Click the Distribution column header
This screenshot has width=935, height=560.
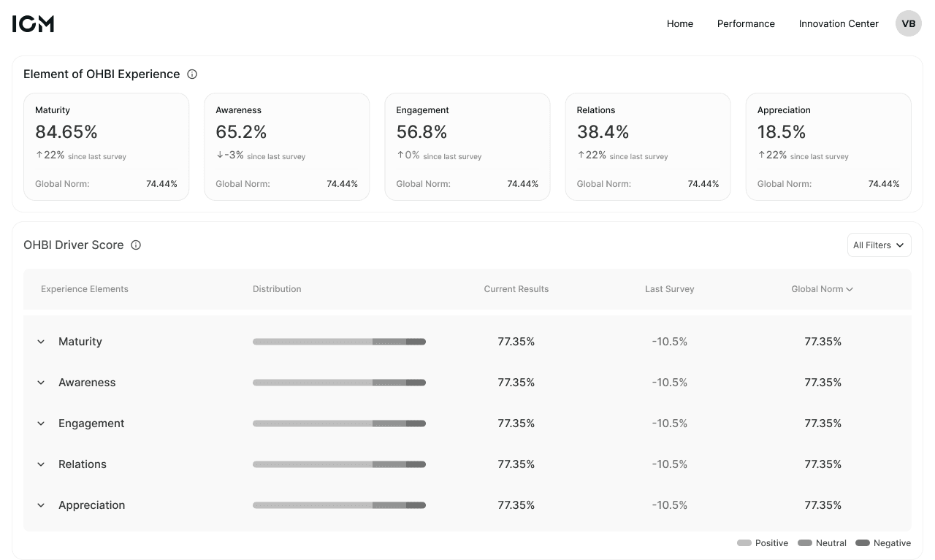coord(277,289)
